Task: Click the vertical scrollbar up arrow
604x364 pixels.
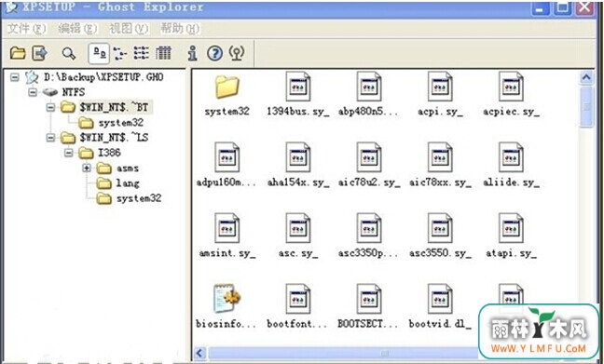Action: coord(586,78)
